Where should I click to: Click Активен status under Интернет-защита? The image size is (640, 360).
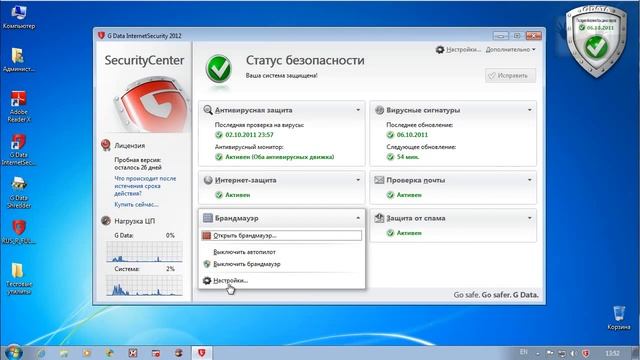tap(238, 195)
